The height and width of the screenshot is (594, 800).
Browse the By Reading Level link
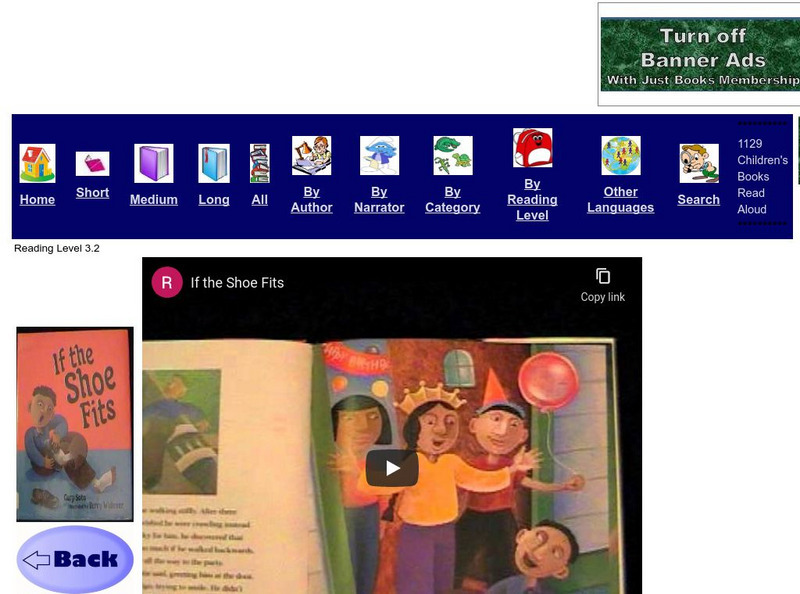pyautogui.click(x=532, y=200)
